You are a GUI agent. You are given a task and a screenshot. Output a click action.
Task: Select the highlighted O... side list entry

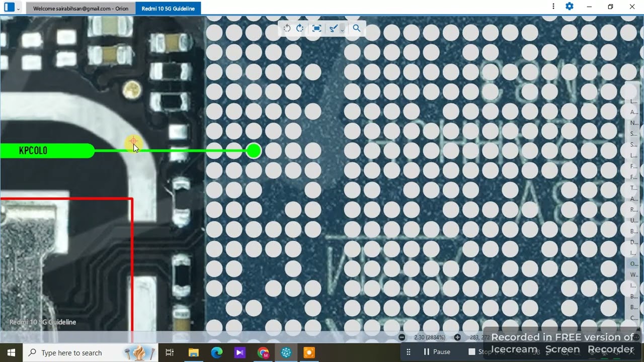633,263
